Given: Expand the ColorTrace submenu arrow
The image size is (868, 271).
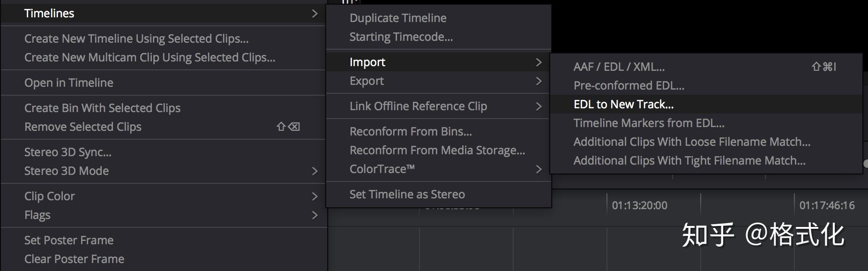Looking at the screenshot, I should click(539, 169).
